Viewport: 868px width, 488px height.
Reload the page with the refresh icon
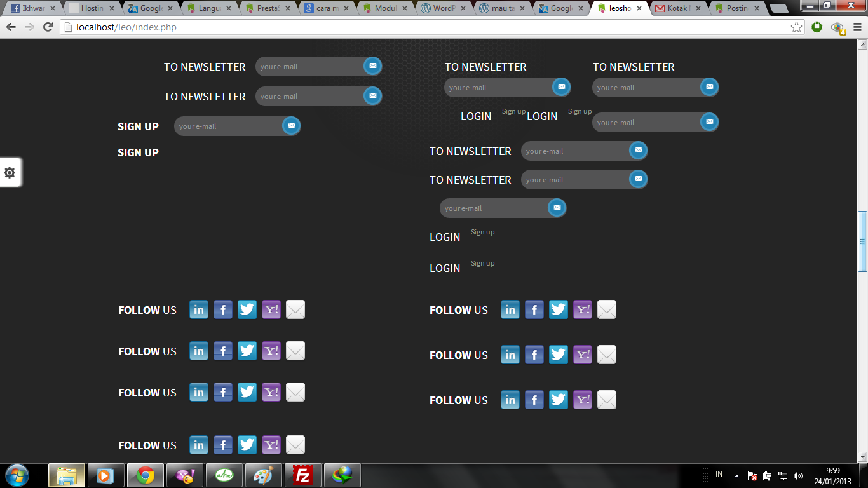[48, 27]
